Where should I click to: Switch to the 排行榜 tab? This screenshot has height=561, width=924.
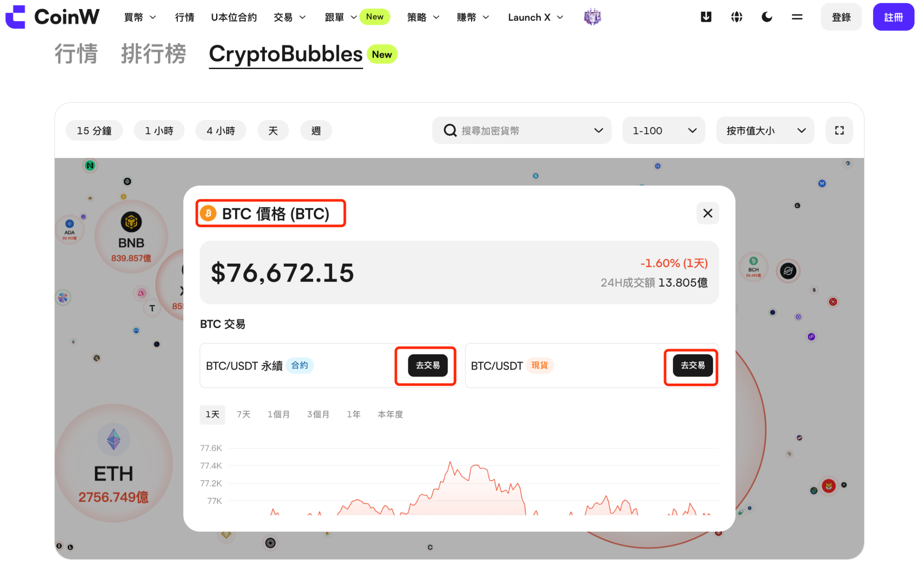[x=153, y=54]
